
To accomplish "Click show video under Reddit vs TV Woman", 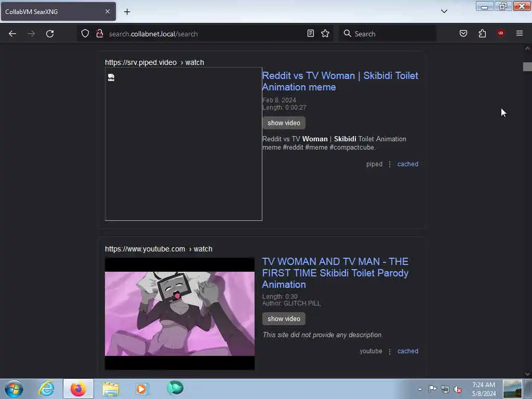I will tap(284, 123).
